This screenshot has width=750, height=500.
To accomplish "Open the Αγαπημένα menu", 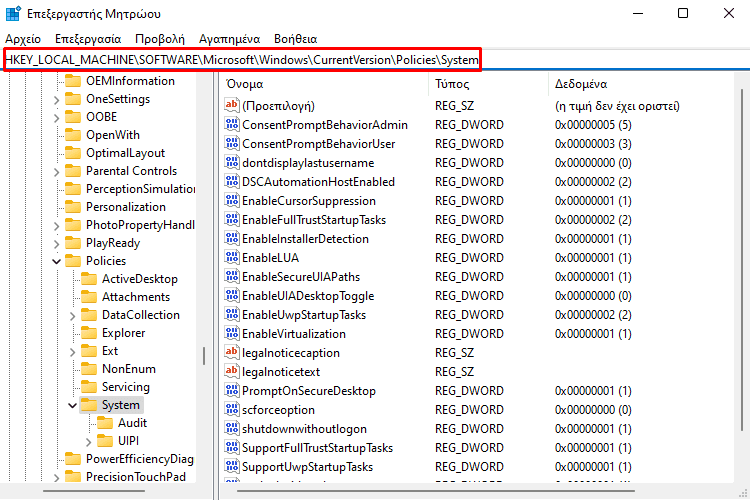I will pos(230,39).
